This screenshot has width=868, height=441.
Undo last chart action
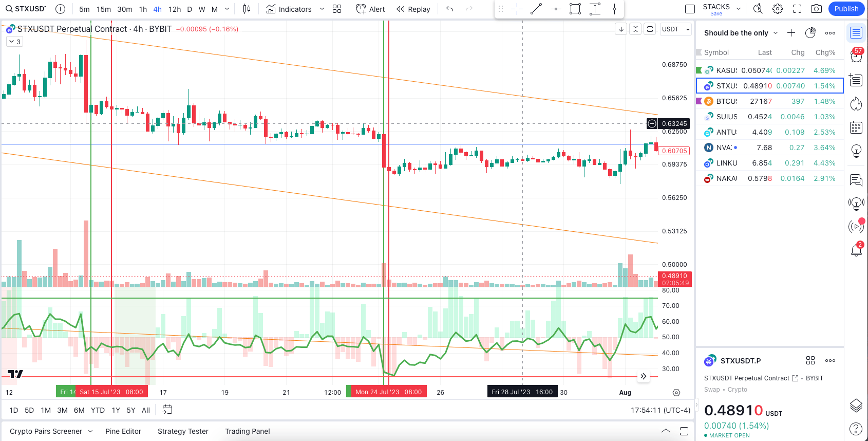[450, 9]
